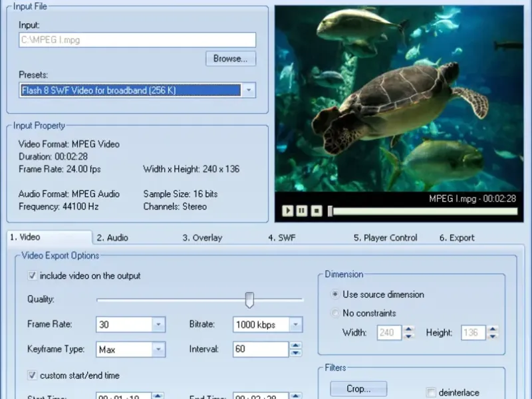Open the 6. Export tab

coord(457,237)
